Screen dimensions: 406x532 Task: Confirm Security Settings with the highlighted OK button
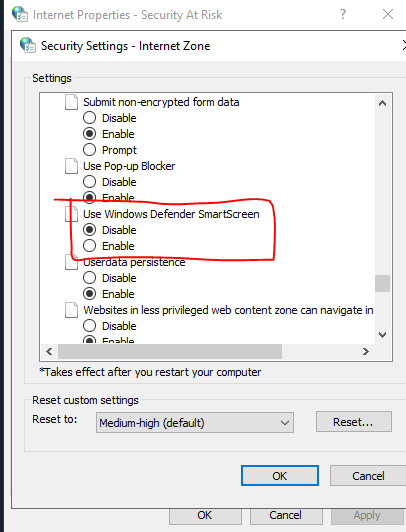pyautogui.click(x=280, y=476)
